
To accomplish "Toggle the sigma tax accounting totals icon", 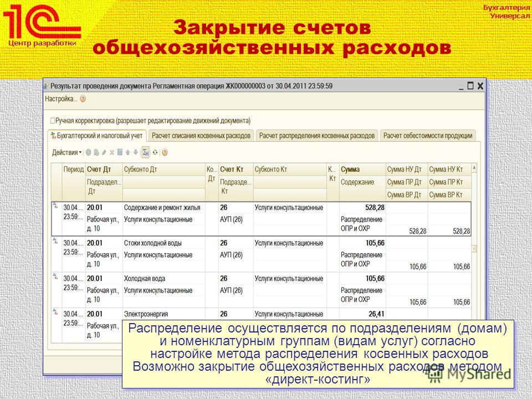I will tap(146, 152).
